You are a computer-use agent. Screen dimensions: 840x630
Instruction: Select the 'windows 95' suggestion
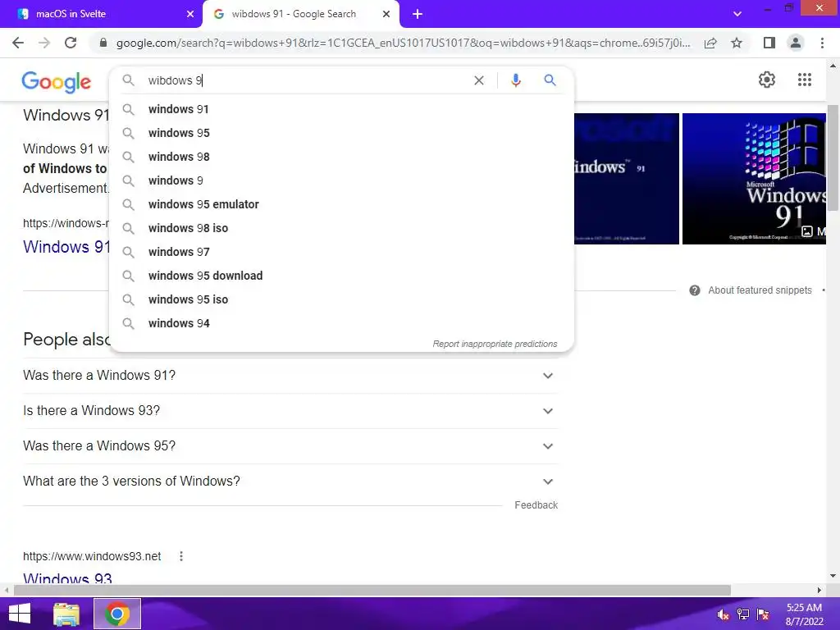(x=342, y=133)
